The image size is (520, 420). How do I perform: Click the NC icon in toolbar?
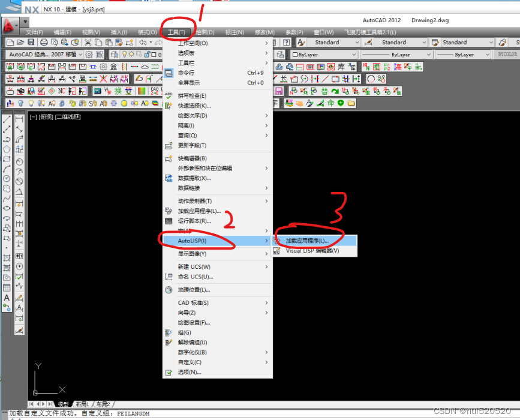coord(62,91)
